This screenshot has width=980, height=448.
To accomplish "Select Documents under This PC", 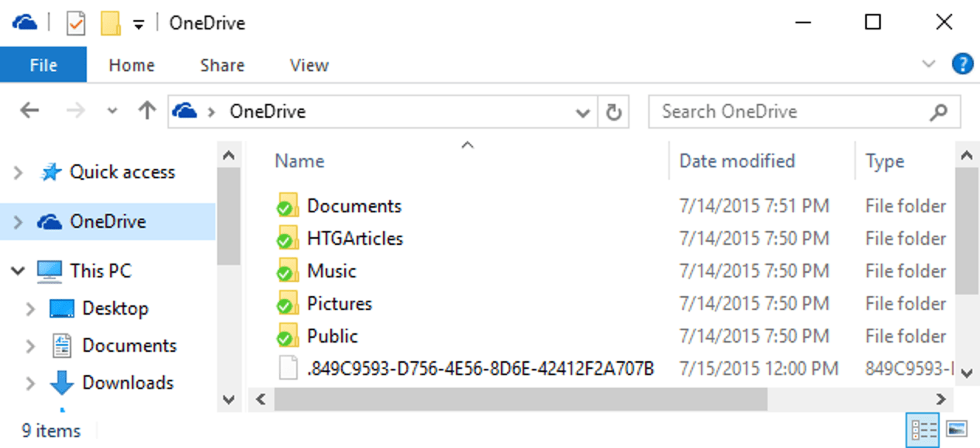I will 129,346.
